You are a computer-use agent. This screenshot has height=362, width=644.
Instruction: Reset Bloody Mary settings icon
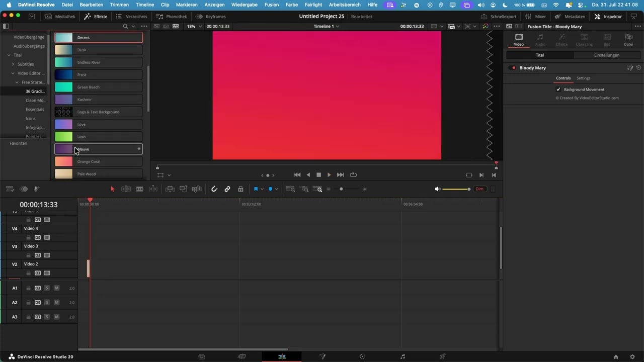638,68
